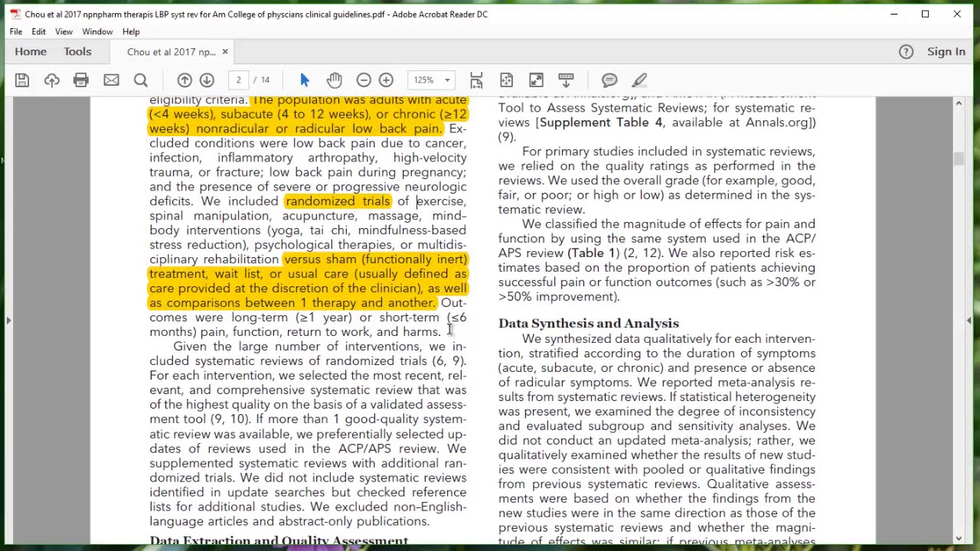Click the Acrobat PDF icon in title bar
The height and width of the screenshot is (551, 980).
pyautogui.click(x=15, y=14)
